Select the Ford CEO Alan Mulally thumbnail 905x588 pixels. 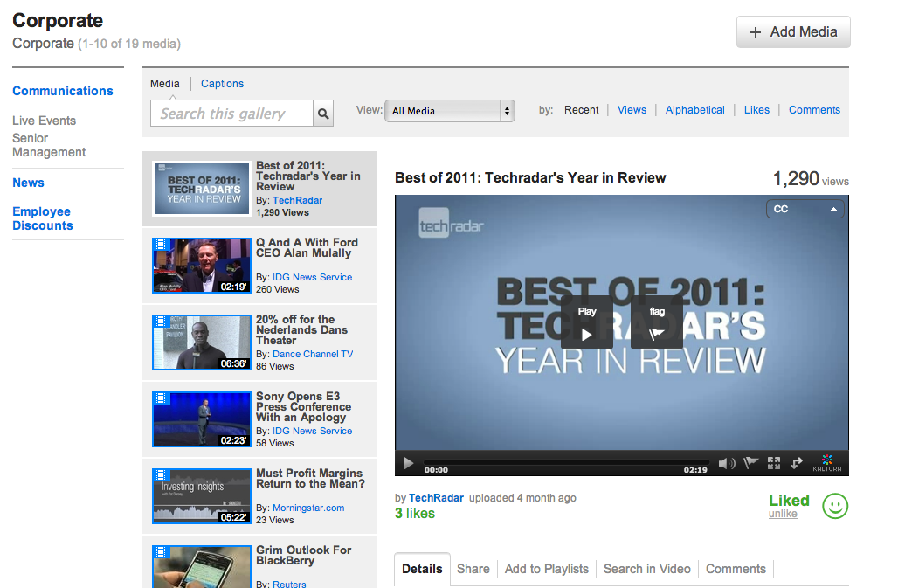click(202, 266)
